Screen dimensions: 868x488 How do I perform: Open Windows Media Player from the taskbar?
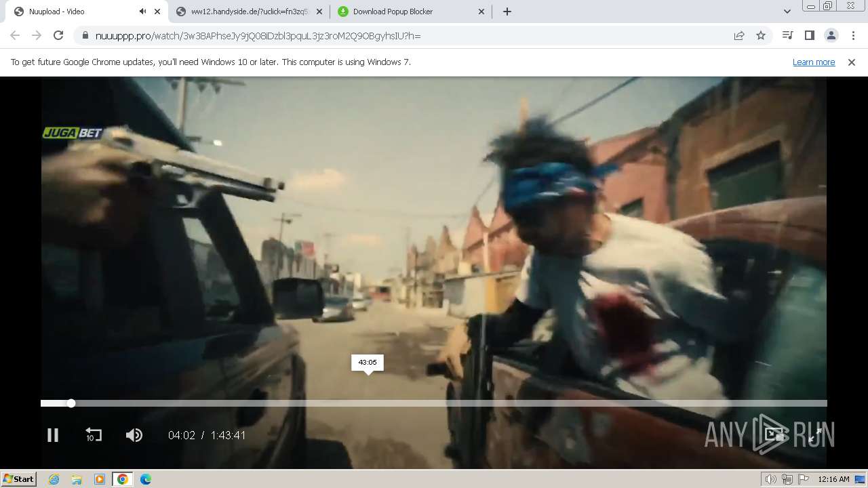(100, 479)
